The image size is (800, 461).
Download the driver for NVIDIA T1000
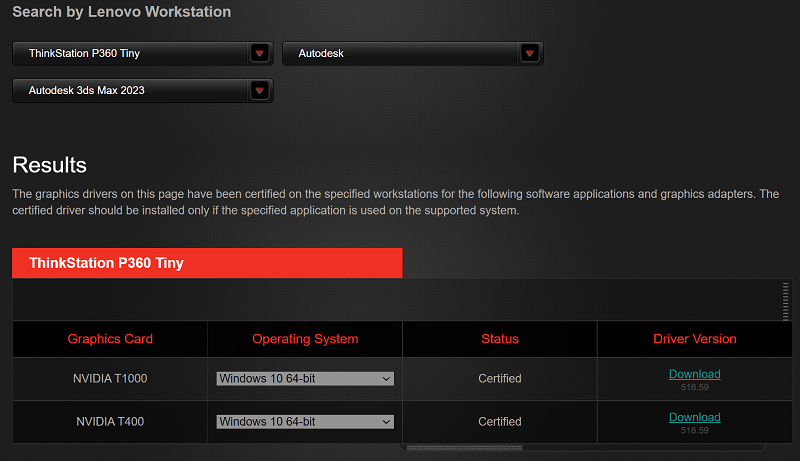pyautogui.click(x=694, y=374)
